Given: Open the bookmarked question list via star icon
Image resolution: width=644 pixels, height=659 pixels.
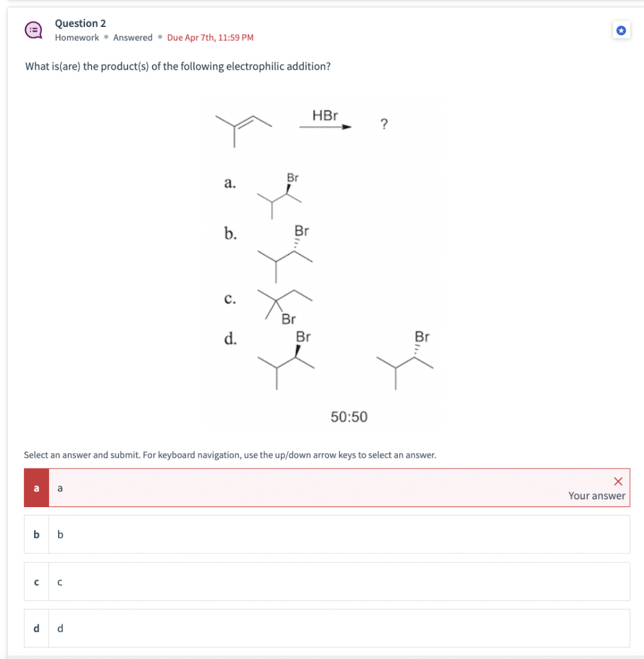Looking at the screenshot, I should (x=621, y=30).
